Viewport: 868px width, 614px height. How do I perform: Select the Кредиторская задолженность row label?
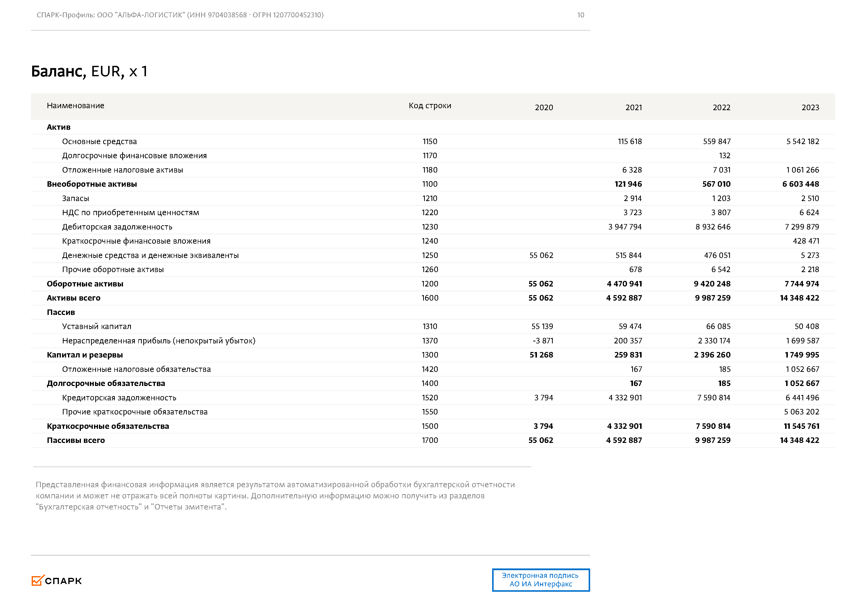119,398
